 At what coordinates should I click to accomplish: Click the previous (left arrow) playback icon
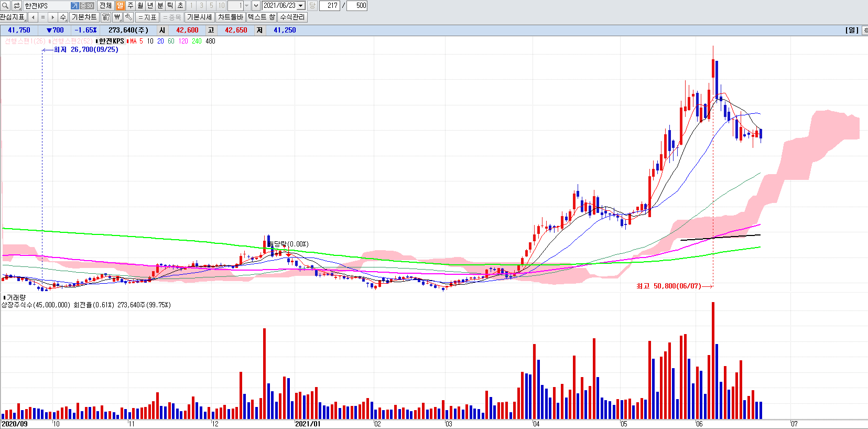pos(33,17)
